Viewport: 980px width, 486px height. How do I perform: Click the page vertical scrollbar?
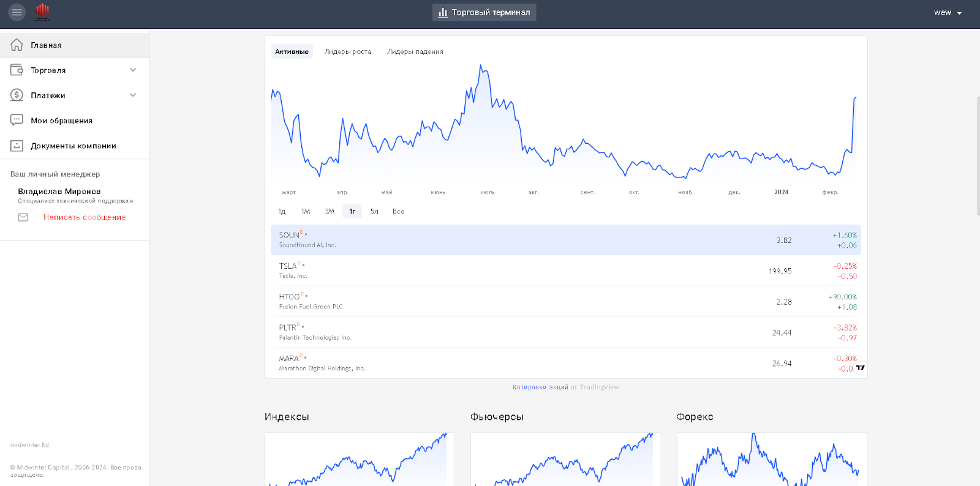tap(978, 155)
